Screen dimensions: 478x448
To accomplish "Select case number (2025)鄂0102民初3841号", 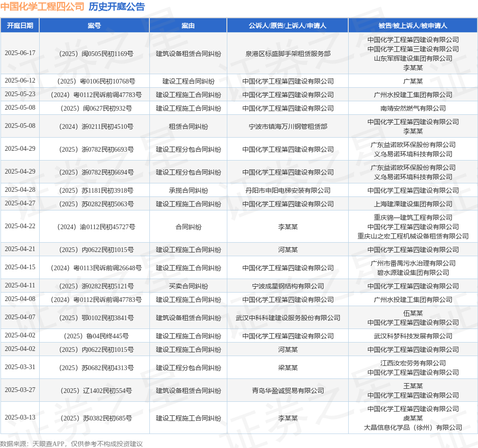I will click(x=96, y=318).
